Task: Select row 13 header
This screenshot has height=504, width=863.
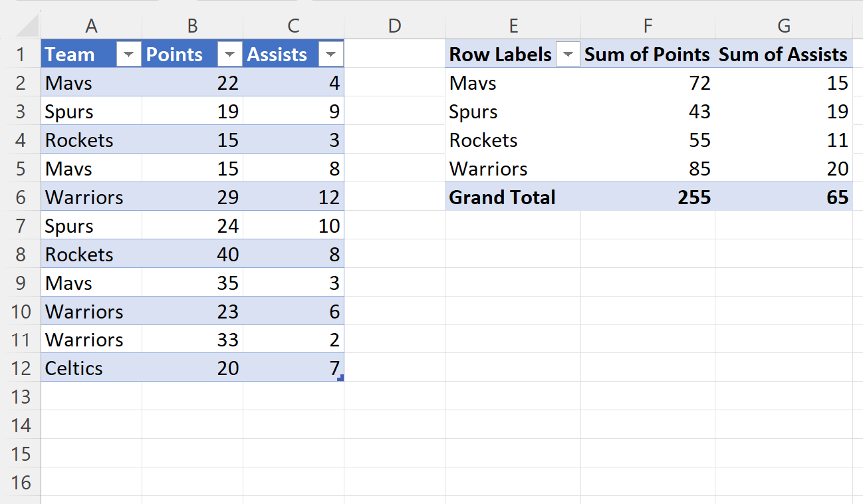Action: (x=21, y=397)
